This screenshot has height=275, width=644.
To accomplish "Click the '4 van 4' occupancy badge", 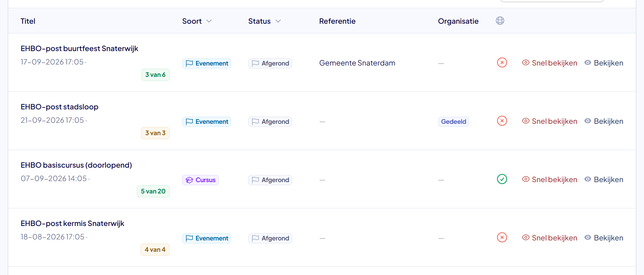I will point(155,250).
